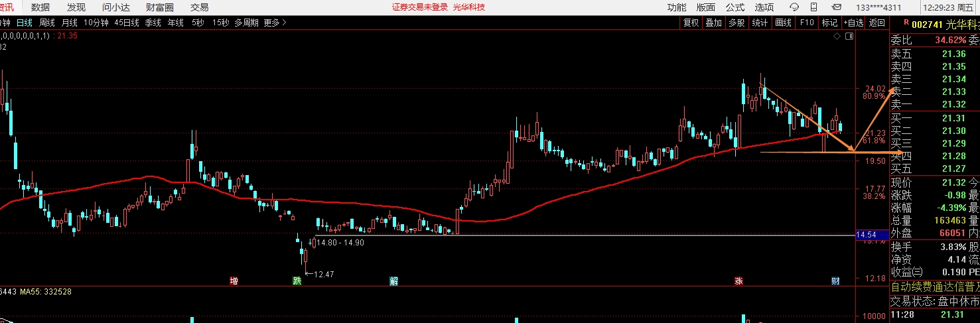980x323 pixels.
Task: Click the 证券交易未登录 login notice
Action: click(420, 7)
